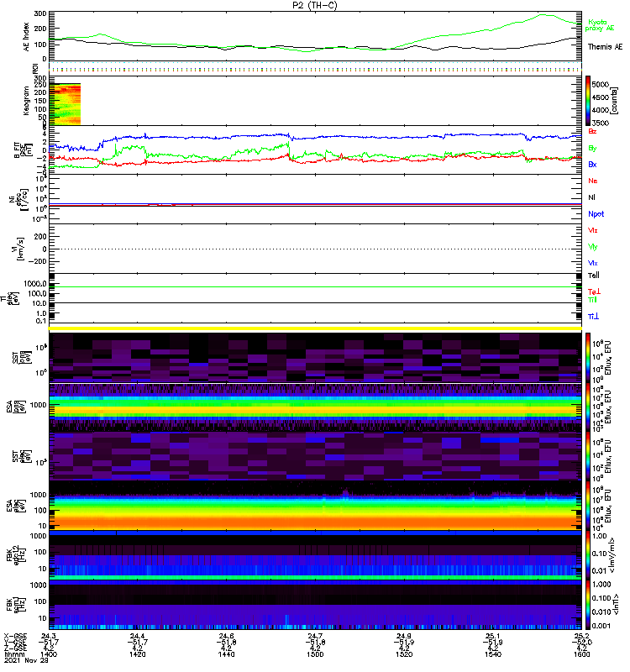Viewport: 630px width, 672px height.
Task: Click the 1000.0 tick on temperature axis
Action: (35, 283)
